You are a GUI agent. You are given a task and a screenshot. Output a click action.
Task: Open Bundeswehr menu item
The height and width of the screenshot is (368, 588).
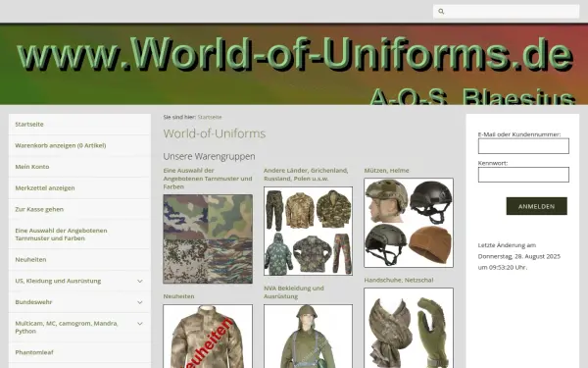[x=33, y=302]
